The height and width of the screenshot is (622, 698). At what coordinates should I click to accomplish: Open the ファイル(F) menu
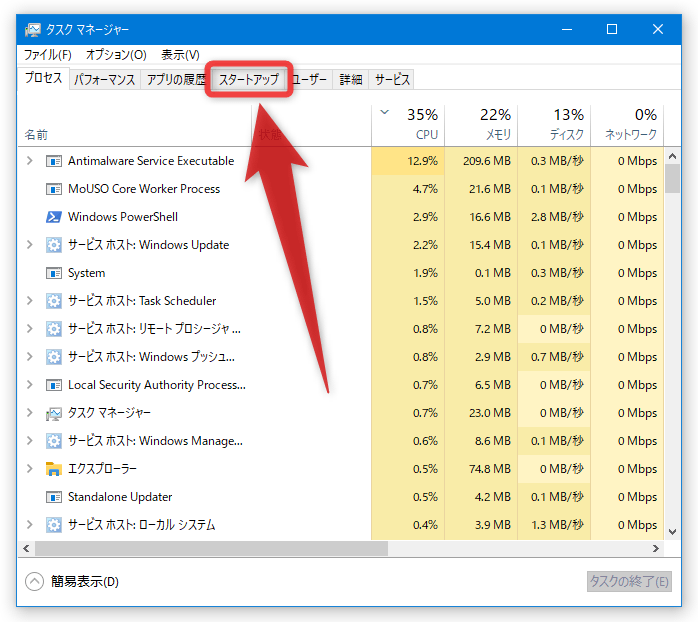tap(48, 55)
